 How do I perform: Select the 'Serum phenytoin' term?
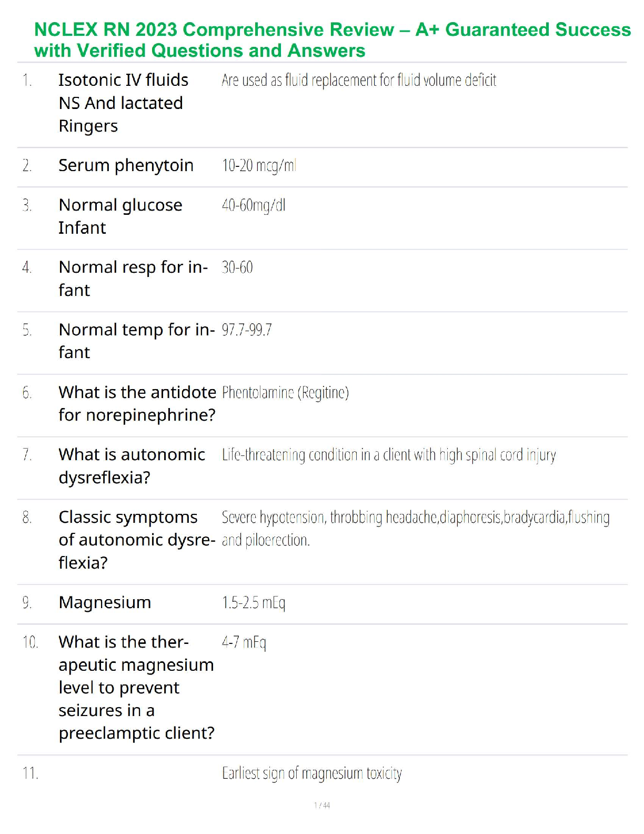point(126,165)
